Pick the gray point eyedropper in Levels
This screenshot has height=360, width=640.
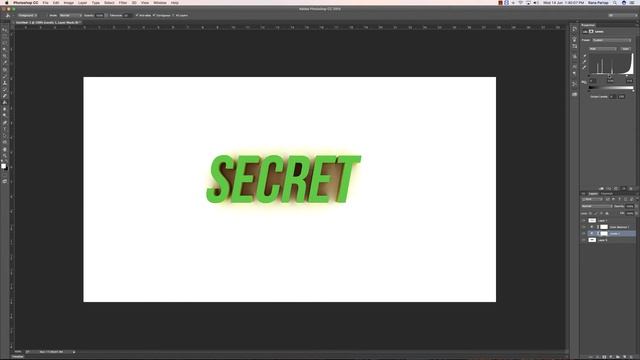click(x=585, y=61)
